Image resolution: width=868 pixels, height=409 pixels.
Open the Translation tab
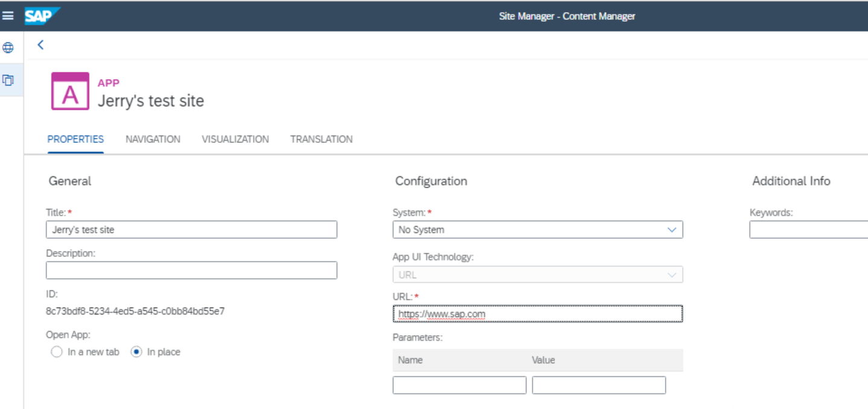tap(321, 139)
